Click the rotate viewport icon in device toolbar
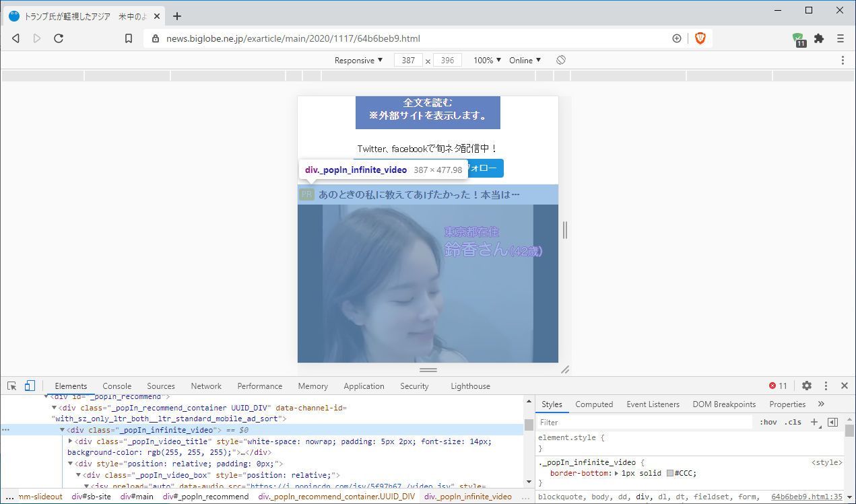Screen dimensions: 856x504 [561, 60]
